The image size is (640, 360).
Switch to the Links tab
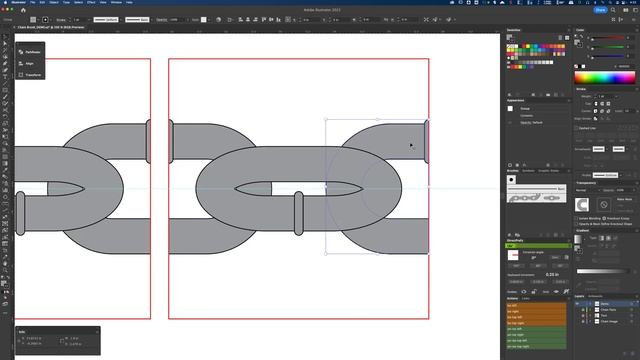point(526,298)
